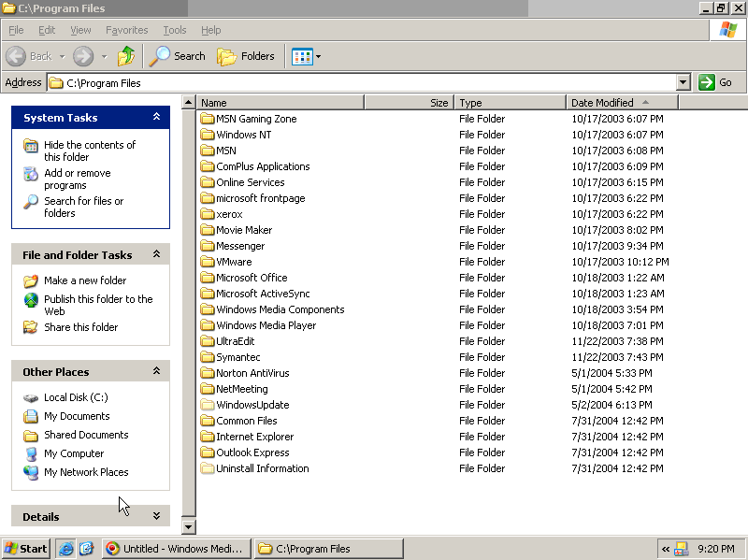
Task: Click the Add or remove programs icon
Action: tap(31, 174)
